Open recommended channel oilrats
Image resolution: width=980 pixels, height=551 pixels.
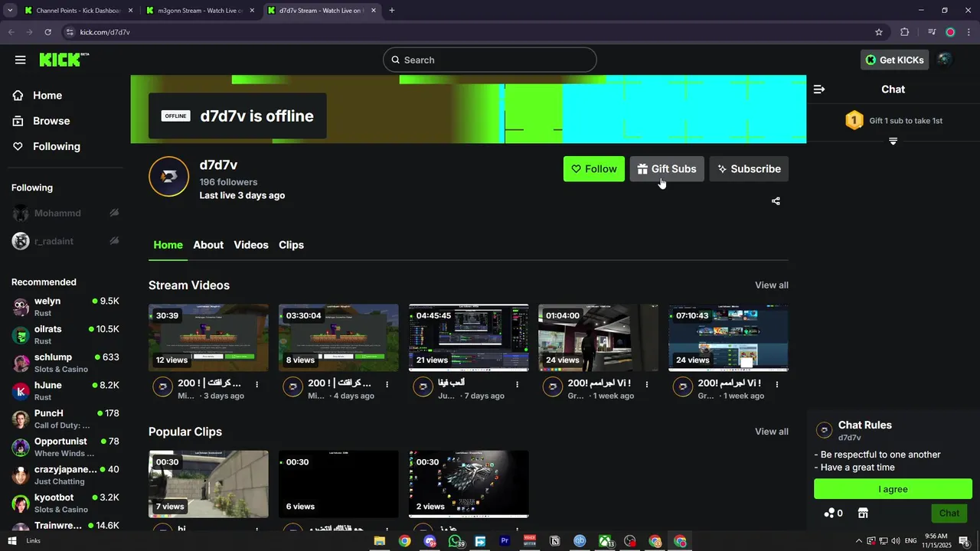(x=66, y=334)
